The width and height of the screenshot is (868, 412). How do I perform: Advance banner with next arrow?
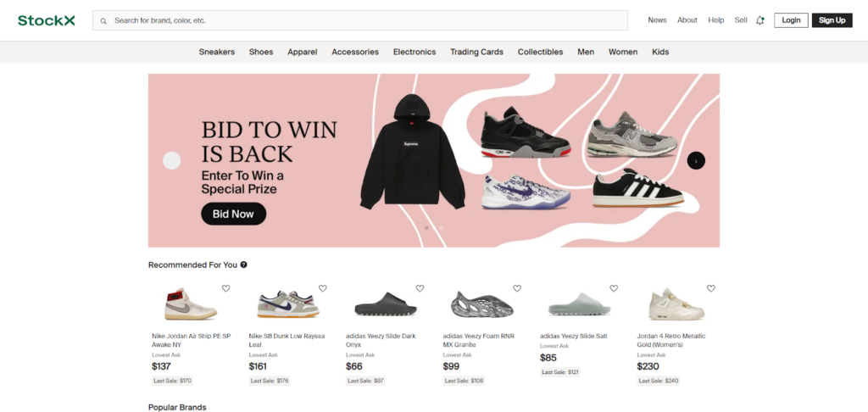696,160
